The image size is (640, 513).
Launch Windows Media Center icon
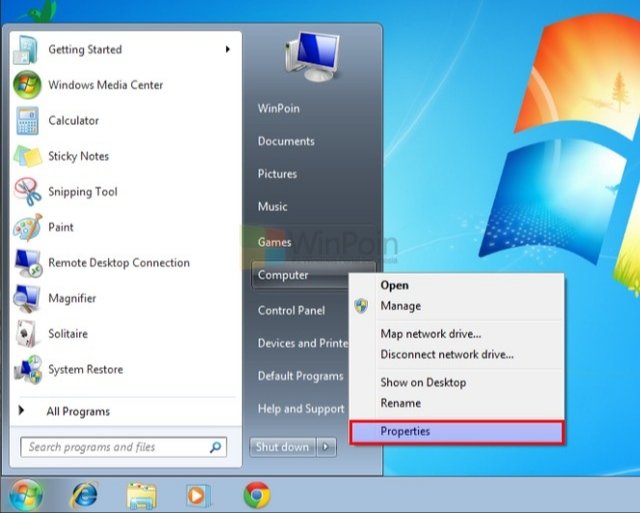click(27, 85)
